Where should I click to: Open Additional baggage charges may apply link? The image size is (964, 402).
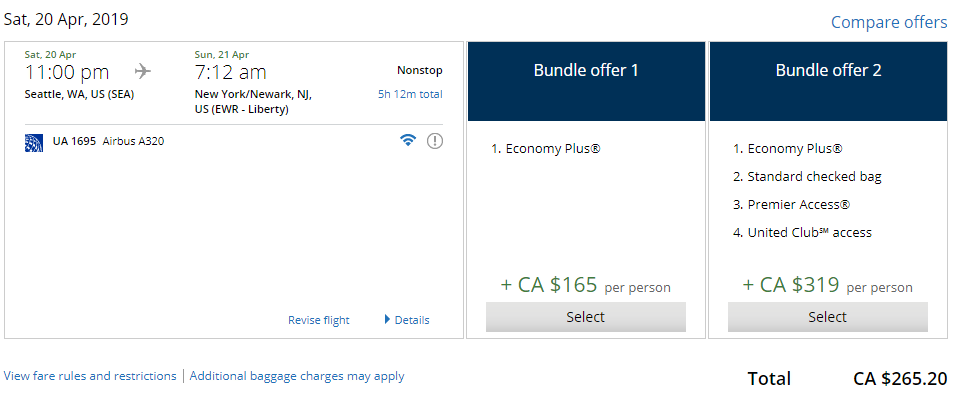click(x=297, y=376)
